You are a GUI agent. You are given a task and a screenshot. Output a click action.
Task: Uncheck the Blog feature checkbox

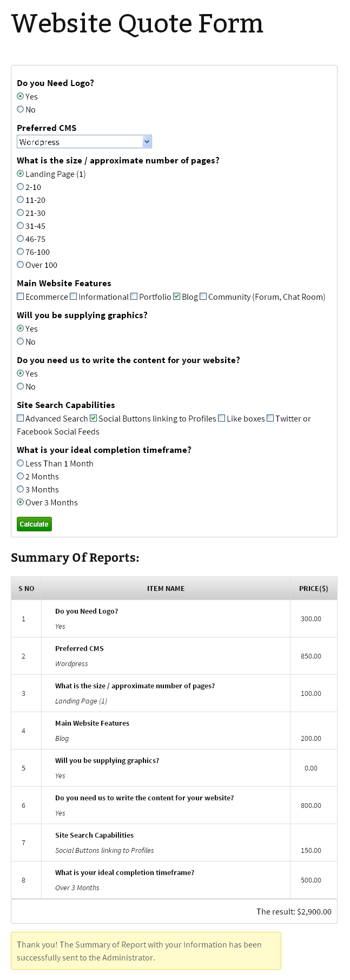[x=177, y=297]
